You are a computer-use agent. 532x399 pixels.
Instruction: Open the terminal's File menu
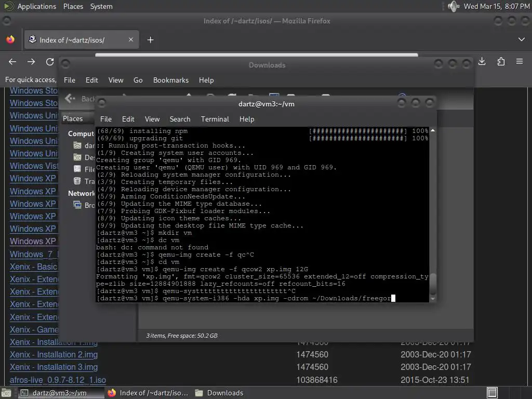[x=106, y=119]
